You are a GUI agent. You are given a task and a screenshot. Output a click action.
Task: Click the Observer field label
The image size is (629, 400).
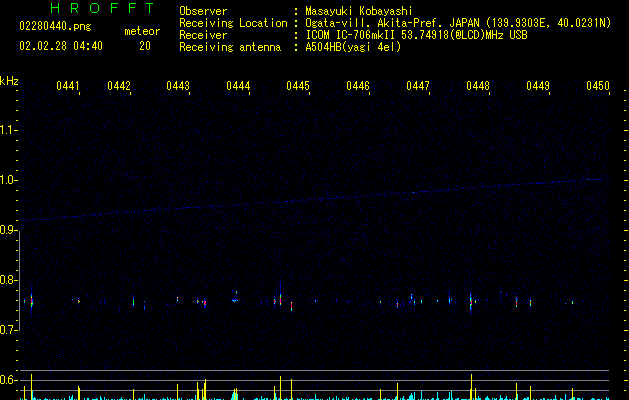[203, 11]
